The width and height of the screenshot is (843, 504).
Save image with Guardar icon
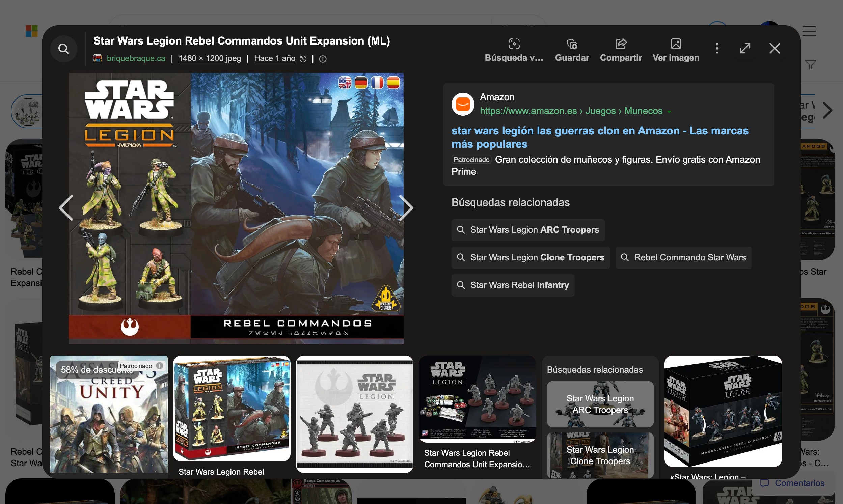point(572,50)
